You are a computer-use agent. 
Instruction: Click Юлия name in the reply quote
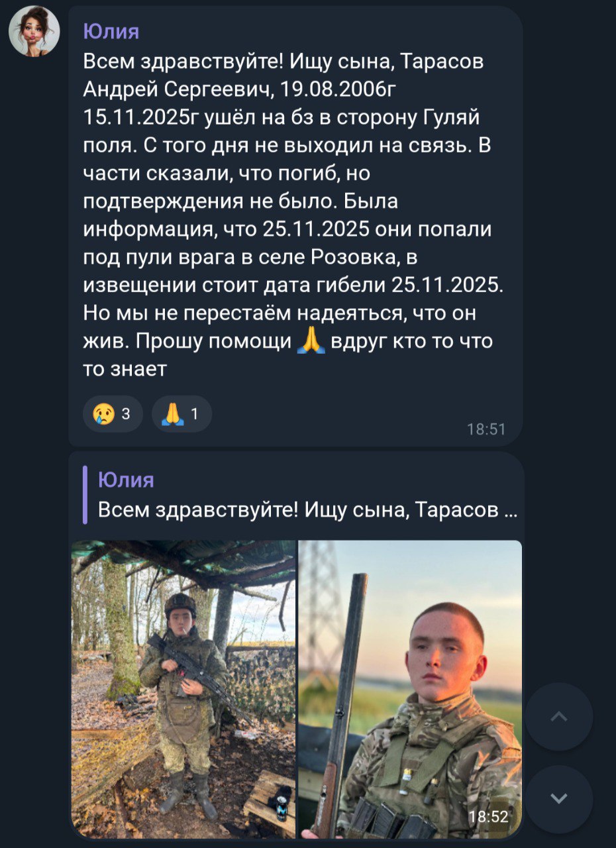[126, 479]
